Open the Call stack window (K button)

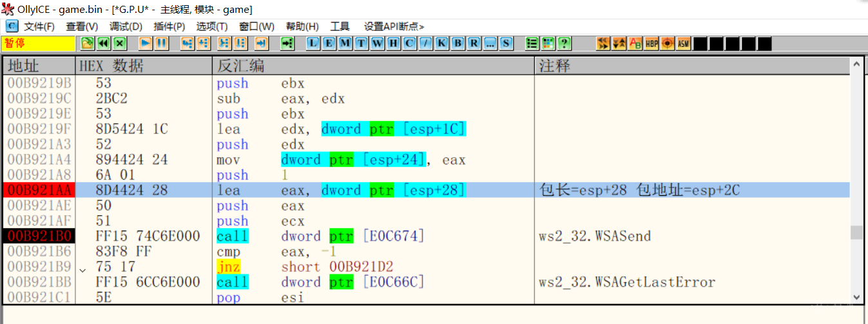pos(441,43)
